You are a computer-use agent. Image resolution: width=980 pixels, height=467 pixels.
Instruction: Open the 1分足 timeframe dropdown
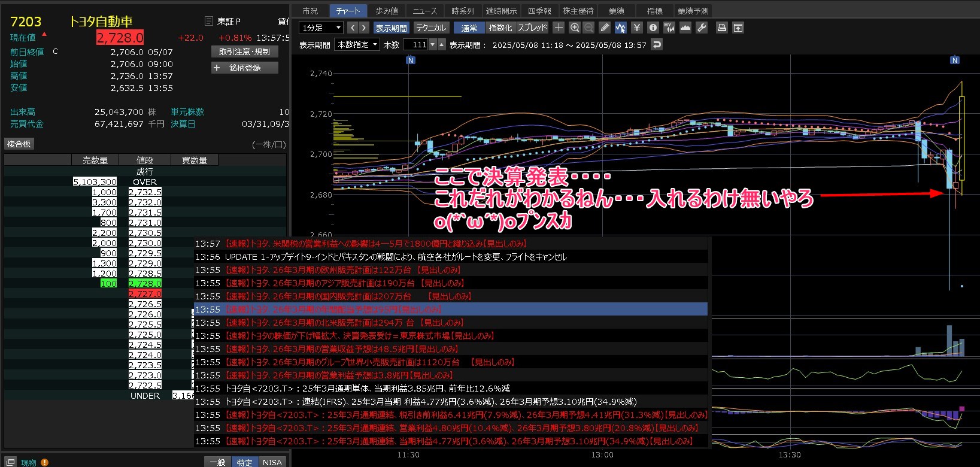(x=321, y=28)
